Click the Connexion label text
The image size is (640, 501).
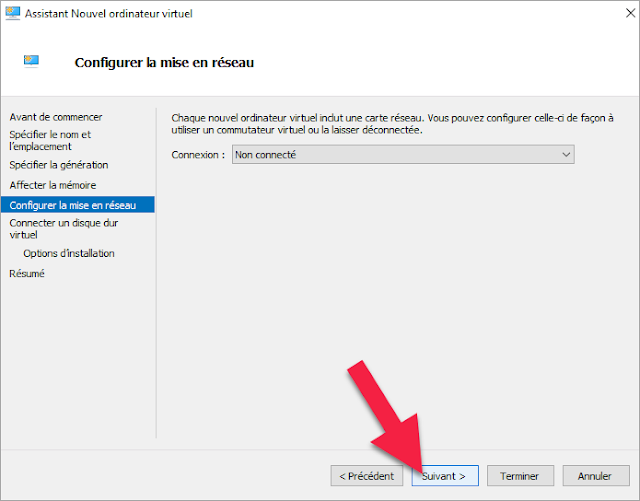click(198, 155)
